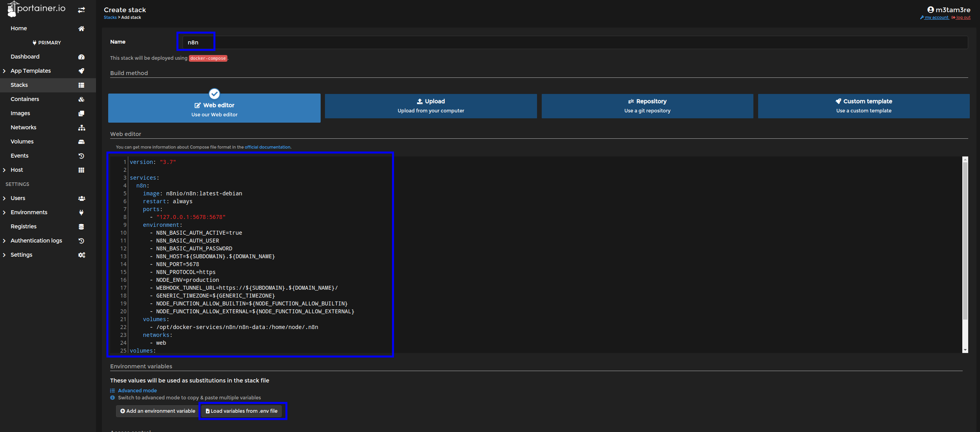Screen dimensions: 980x432
Task: Click the Home house icon
Action: [81, 28]
